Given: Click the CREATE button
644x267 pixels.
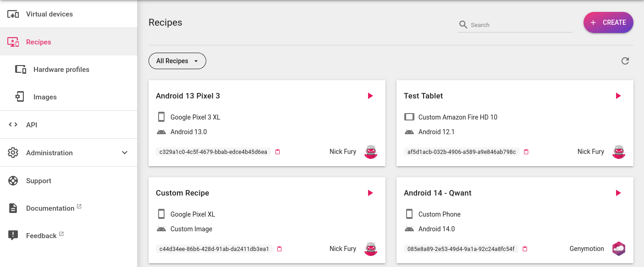Looking at the screenshot, I should coord(608,22).
